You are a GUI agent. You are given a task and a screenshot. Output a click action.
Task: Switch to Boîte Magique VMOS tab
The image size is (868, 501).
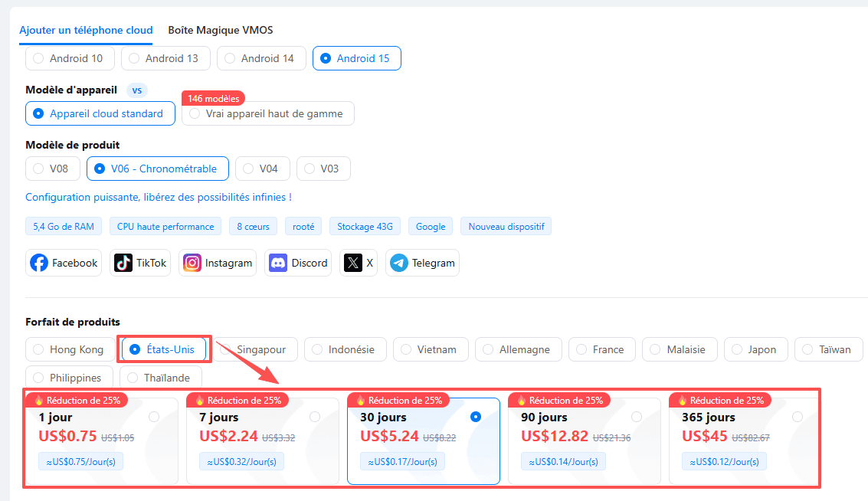coord(221,31)
